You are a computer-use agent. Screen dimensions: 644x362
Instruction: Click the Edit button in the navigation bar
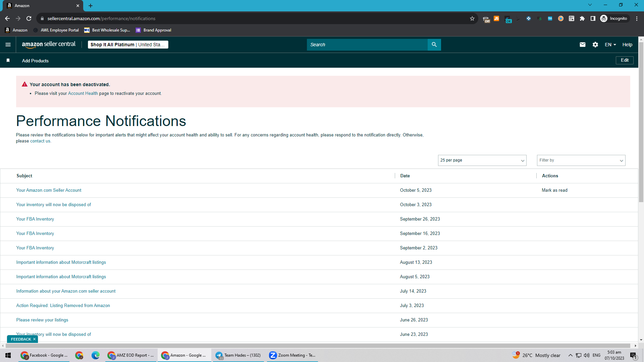625,60
